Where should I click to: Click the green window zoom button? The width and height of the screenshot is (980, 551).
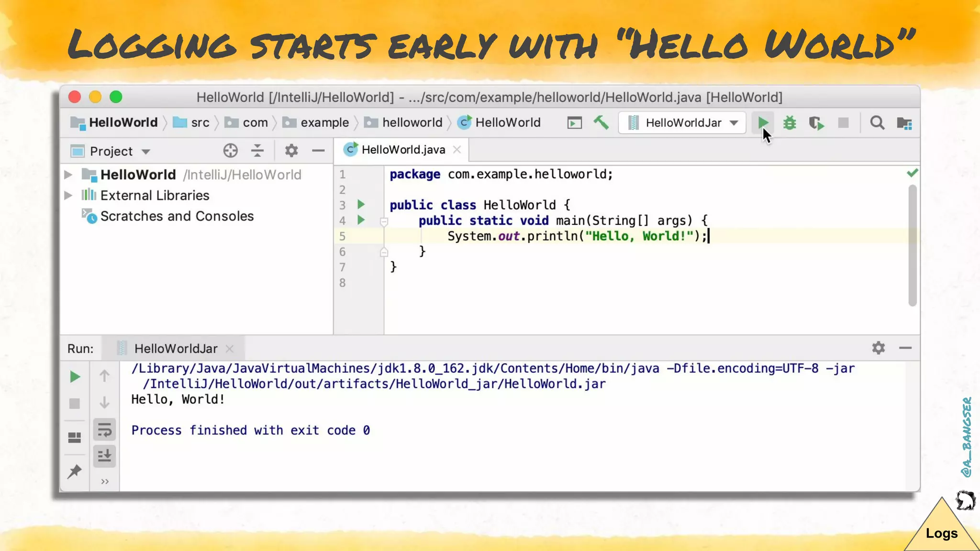116,97
